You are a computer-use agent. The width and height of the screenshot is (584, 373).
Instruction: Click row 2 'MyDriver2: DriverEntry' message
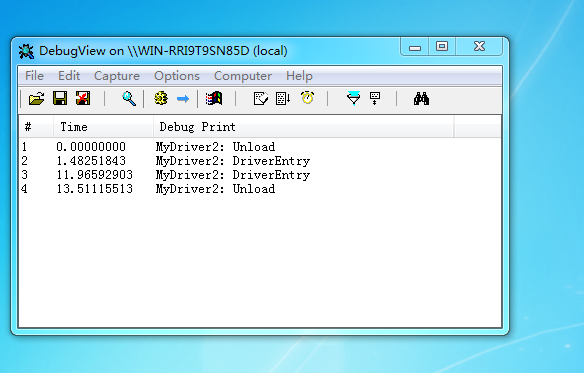click(x=233, y=161)
